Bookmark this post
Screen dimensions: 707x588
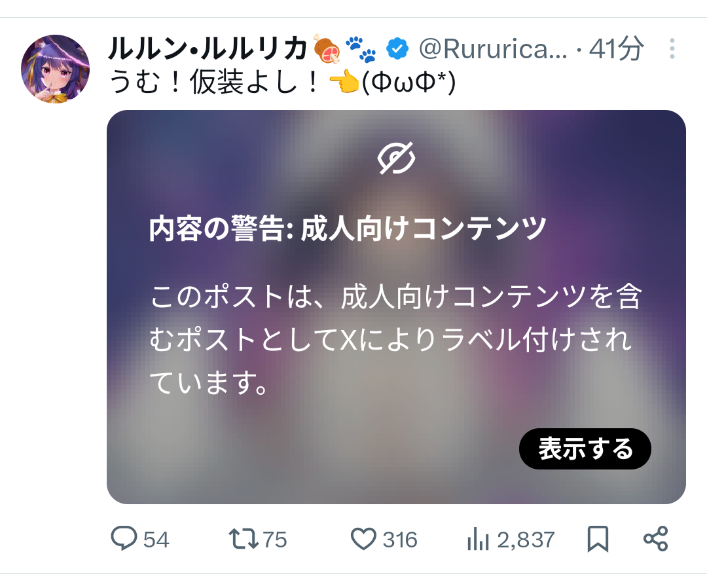[598, 539]
